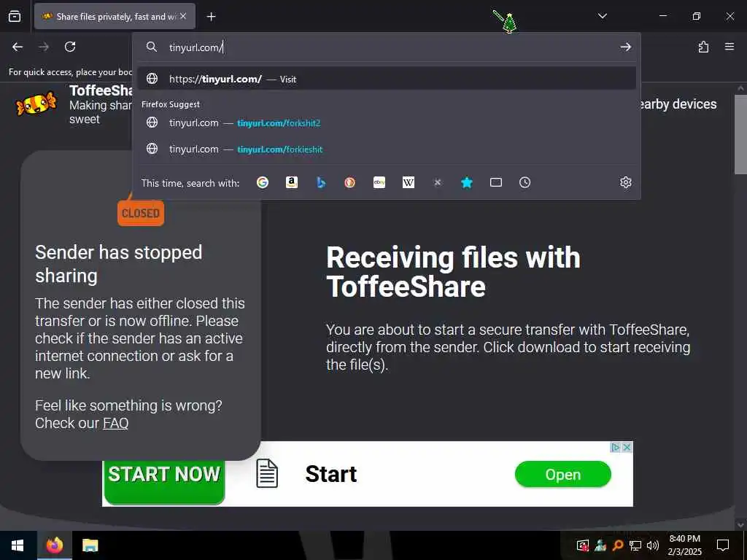Screen dimensions: 747x560
Task: Select the tinyurl.com/forkshit2 suggestion
Action: (387, 122)
